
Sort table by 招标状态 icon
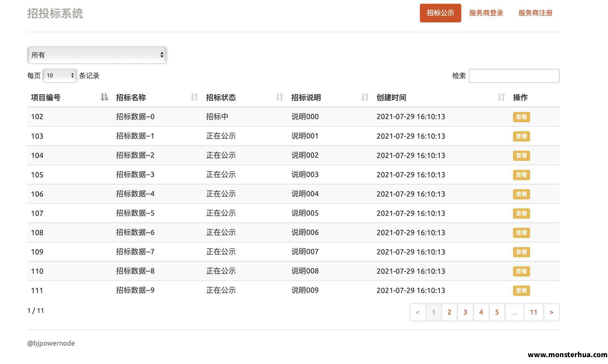[x=279, y=97]
